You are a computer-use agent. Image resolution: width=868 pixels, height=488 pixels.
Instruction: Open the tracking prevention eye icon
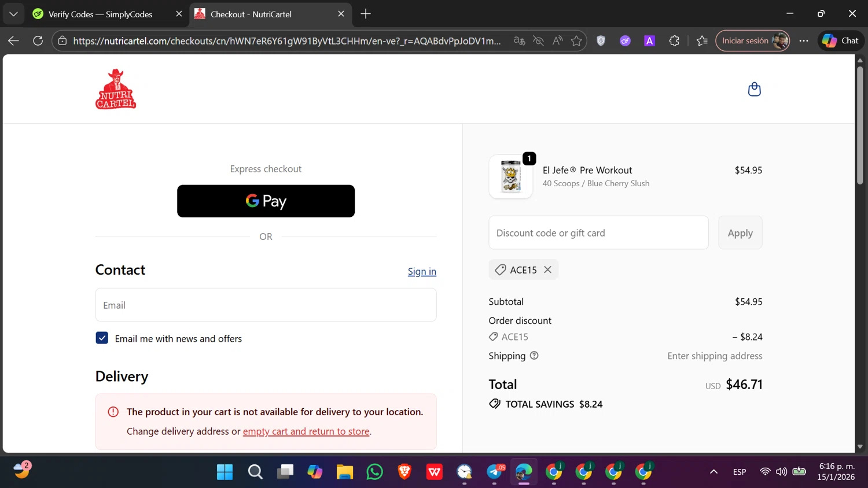(x=538, y=40)
